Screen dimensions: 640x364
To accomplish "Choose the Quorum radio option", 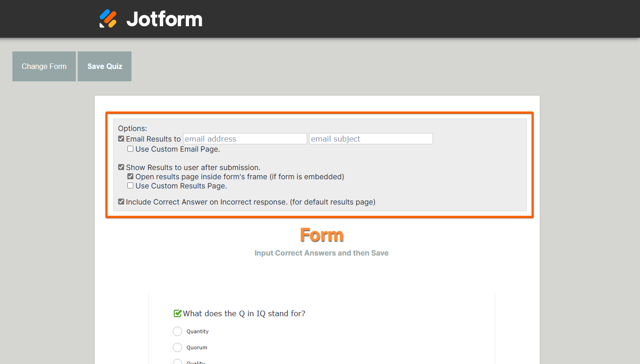I will (x=177, y=347).
